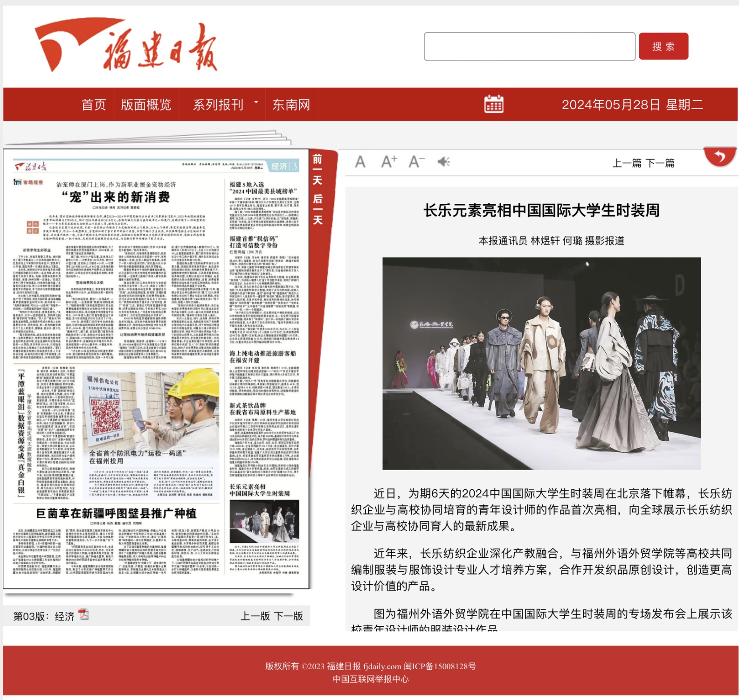Open the PDF download icon for page 03
The width and height of the screenshot is (739, 700).
(84, 615)
